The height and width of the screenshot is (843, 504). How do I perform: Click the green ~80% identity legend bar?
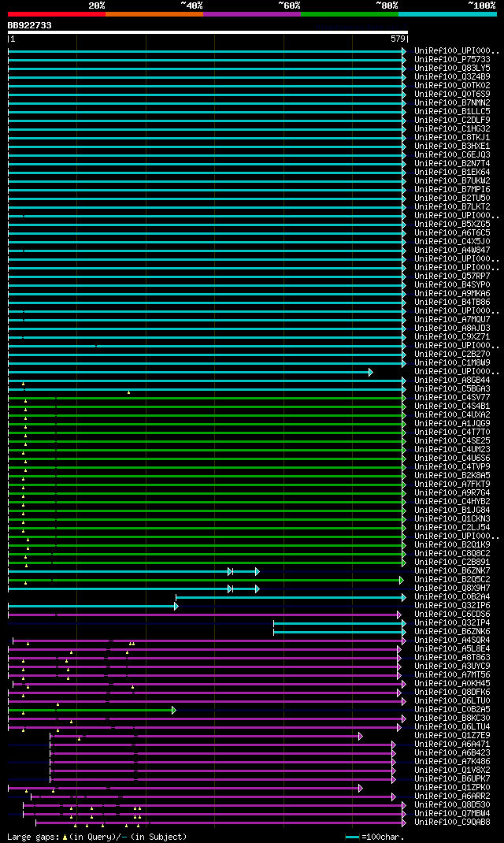350,13
